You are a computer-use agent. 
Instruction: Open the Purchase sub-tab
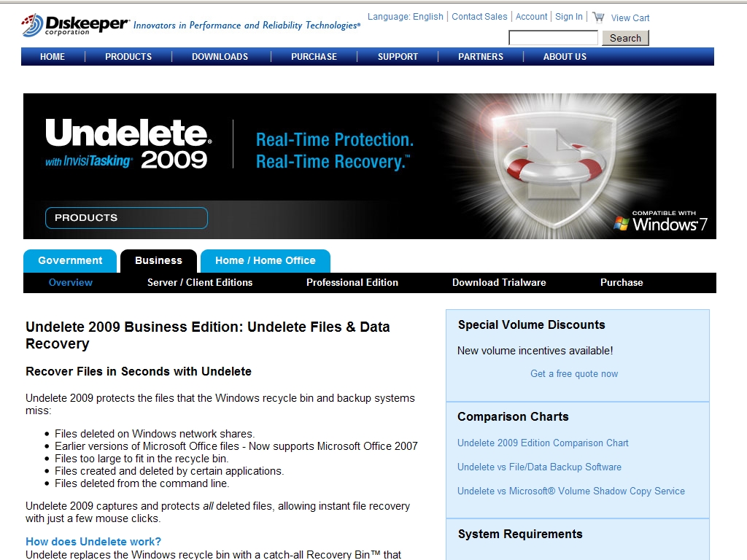(x=622, y=282)
